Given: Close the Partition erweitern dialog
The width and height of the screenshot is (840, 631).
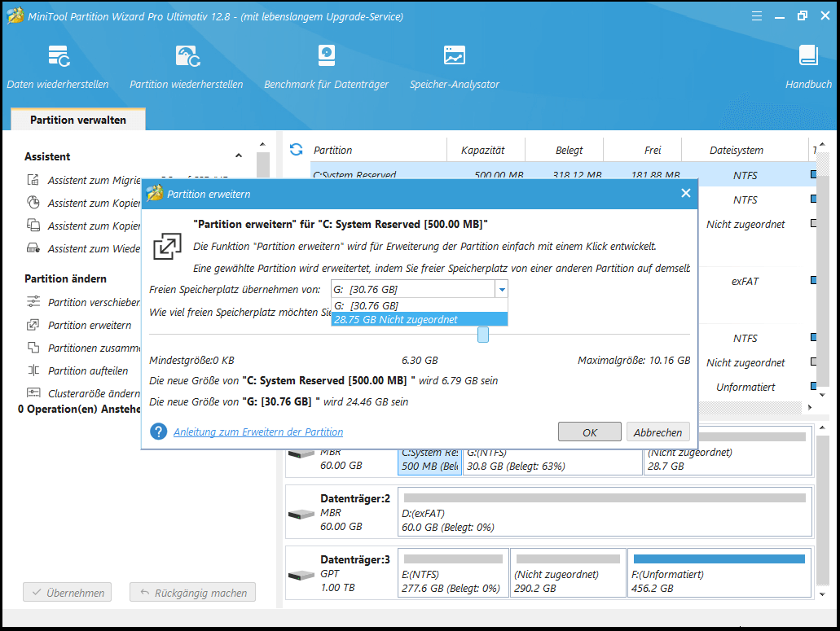Looking at the screenshot, I should coord(686,193).
